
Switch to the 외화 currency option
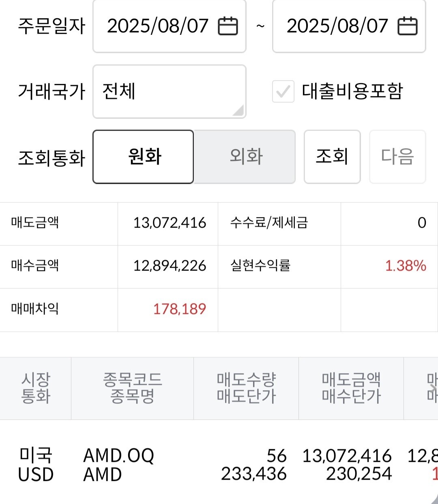[245, 157]
